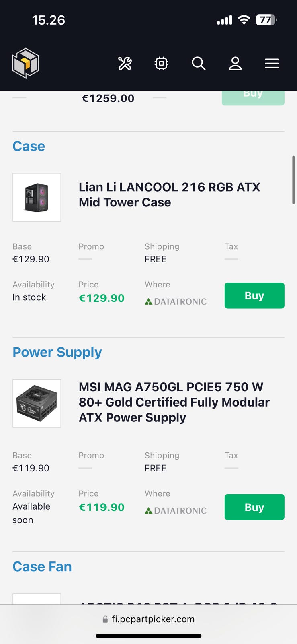Open the hamburger menu
The image size is (297, 644).
tap(272, 63)
